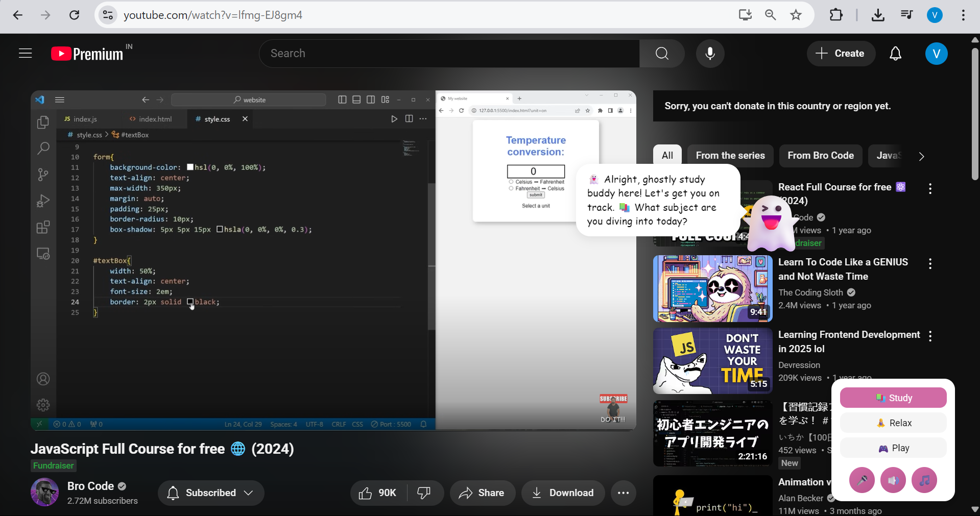The image size is (980, 516).
Task: Open YouTube notifications bell
Action: click(x=896, y=54)
